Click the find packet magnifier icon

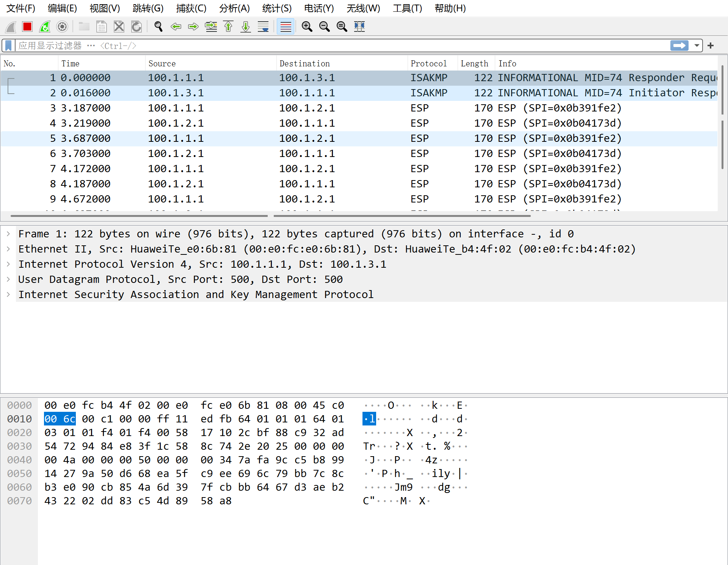[x=158, y=27]
